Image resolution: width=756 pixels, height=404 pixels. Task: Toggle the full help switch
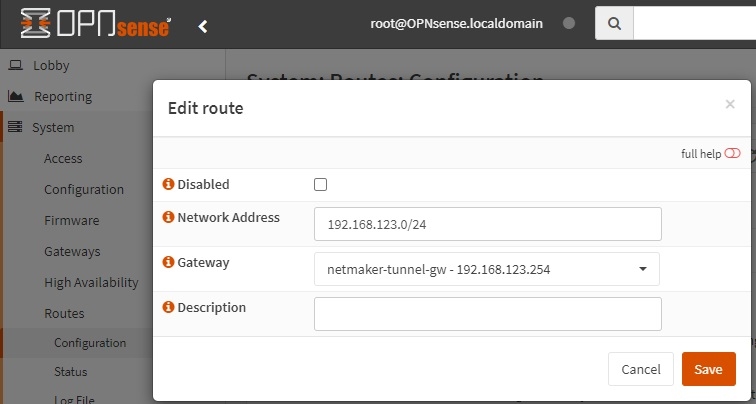732,154
